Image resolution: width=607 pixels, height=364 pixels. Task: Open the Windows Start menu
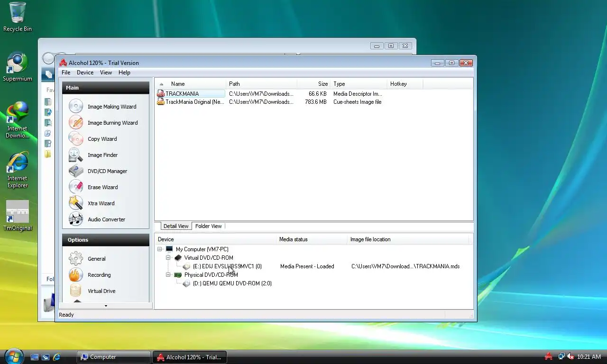coord(13,356)
